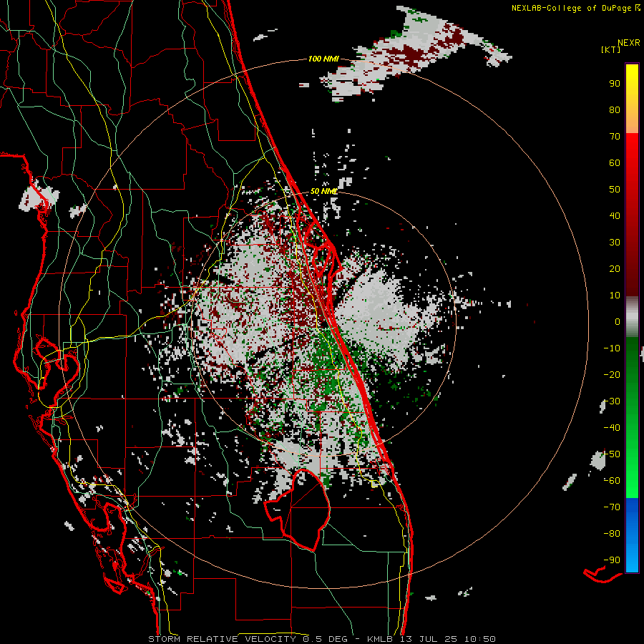The width and height of the screenshot is (644, 644).
Task: Click the yellow segment of the color bar
Action: click(632, 99)
